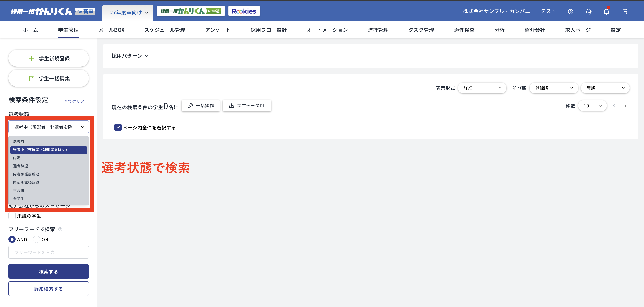The image size is (644, 307).
Task: Uncheck ページ内全件を選択する checkbox
Action: click(x=118, y=127)
